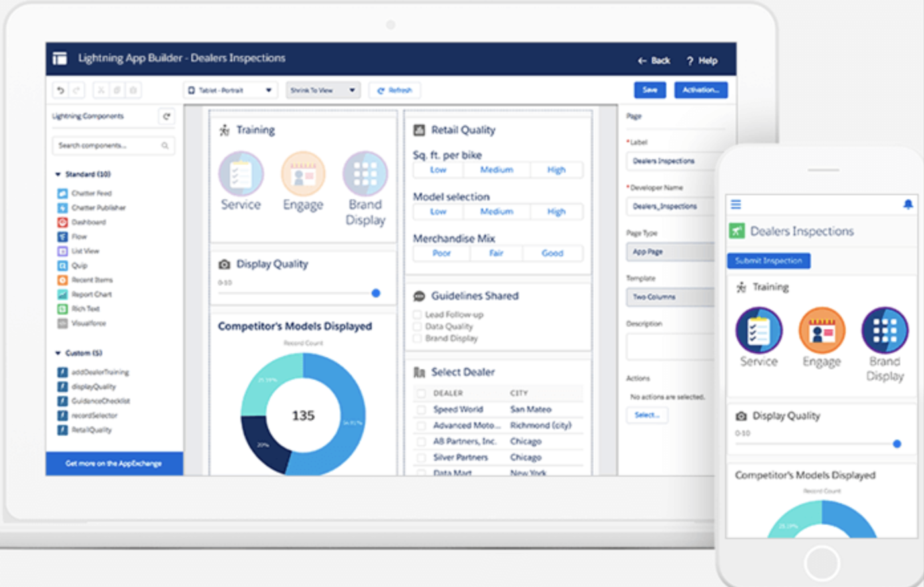
Task: Click the Select... actions button
Action: 647,415
